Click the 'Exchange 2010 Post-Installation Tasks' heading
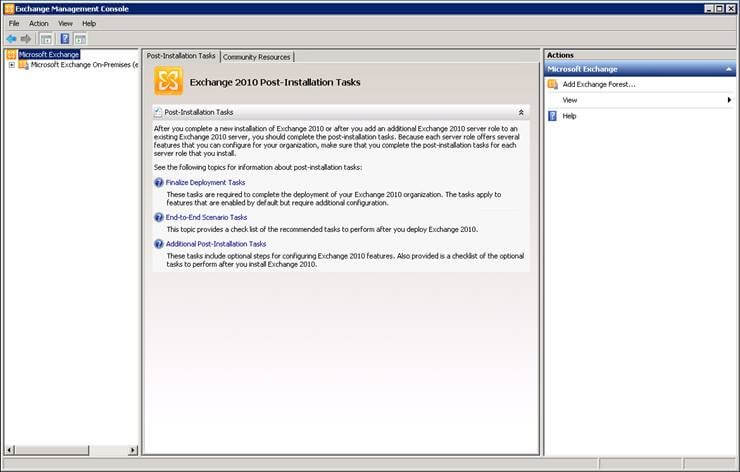The image size is (740, 472). [275, 82]
